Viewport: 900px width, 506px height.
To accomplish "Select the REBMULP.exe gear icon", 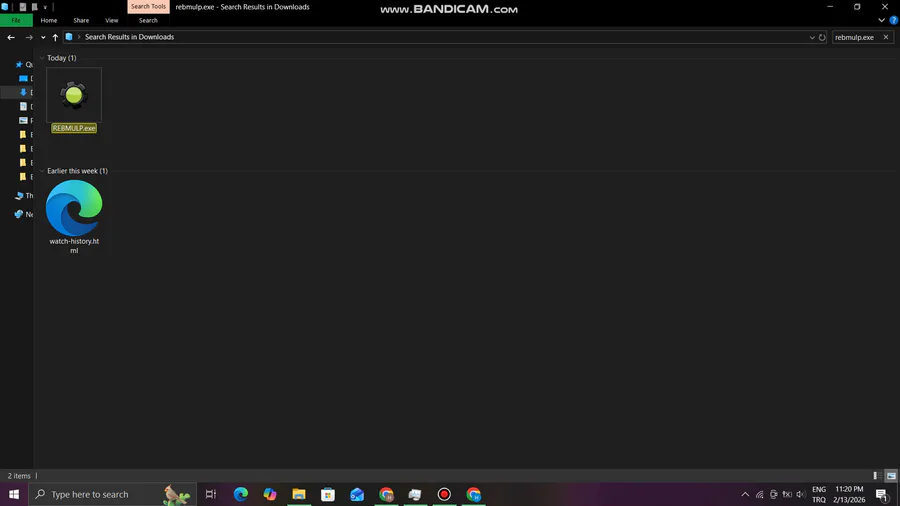I will (74, 95).
